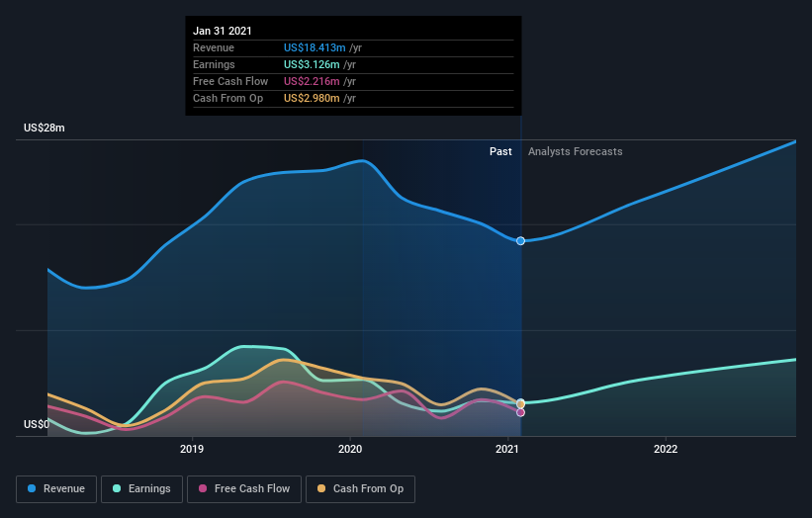
Task: Click the Free Cash Flow label in tooltip
Action: pyautogui.click(x=230, y=81)
